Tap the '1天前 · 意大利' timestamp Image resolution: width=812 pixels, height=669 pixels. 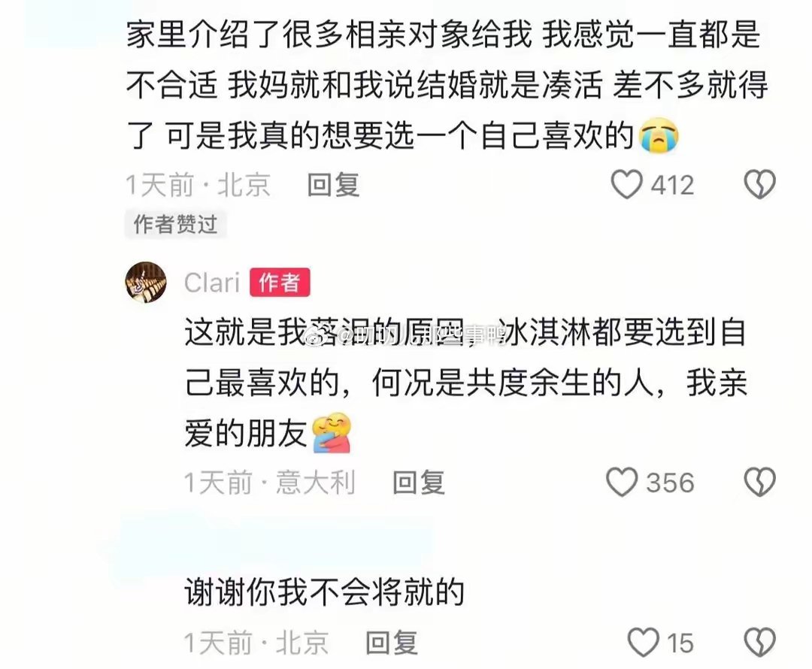[270, 483]
